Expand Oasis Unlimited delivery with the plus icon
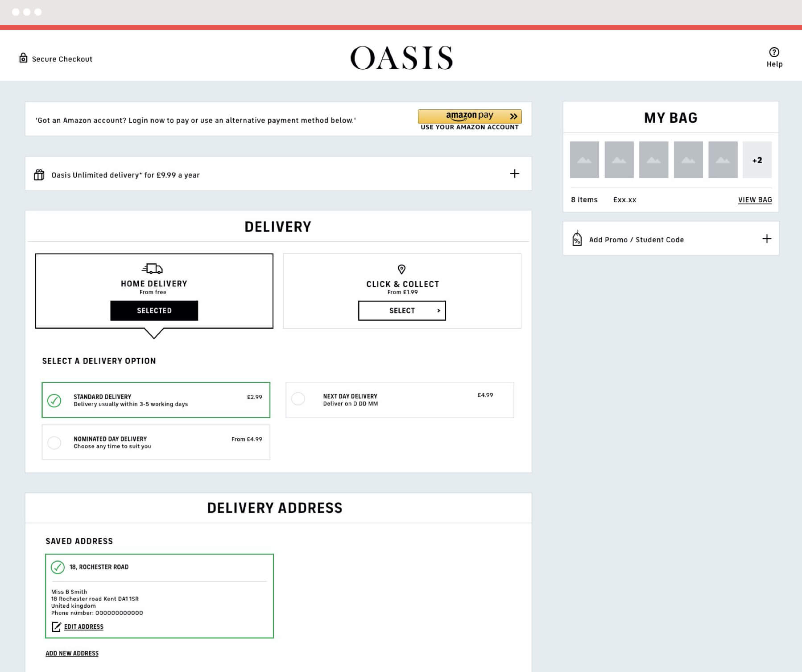 515,174
